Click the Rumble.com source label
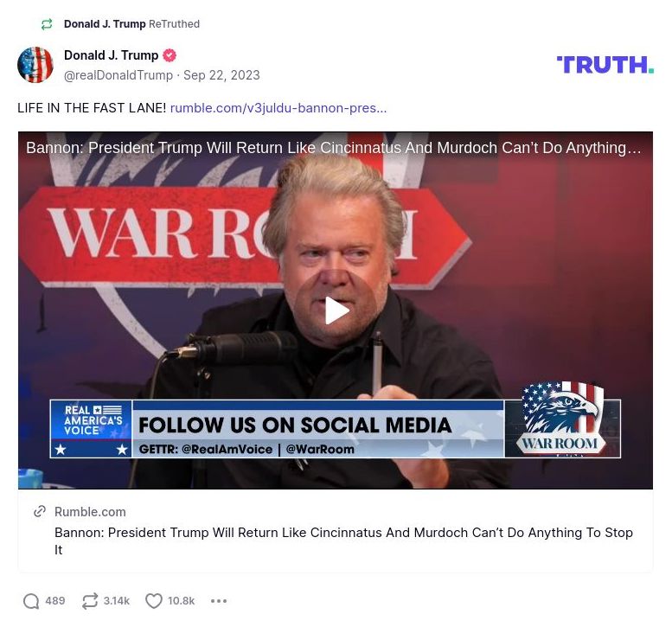Screen dimensions: 672x627 90,512
